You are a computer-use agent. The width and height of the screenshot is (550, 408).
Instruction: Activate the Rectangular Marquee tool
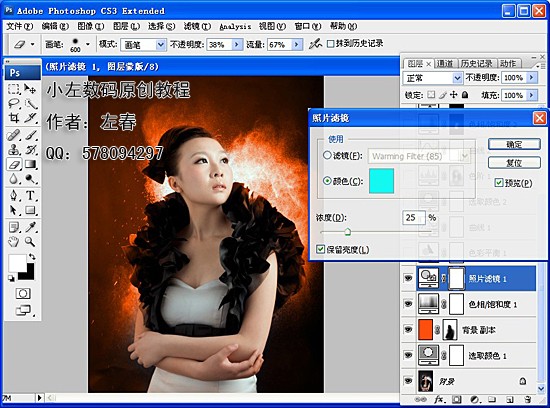(x=14, y=89)
